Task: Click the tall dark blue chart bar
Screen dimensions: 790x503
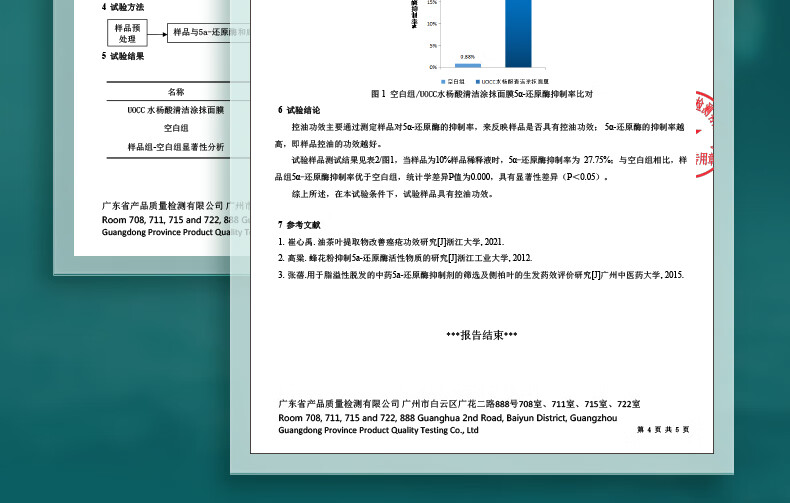Action: click(518, 33)
